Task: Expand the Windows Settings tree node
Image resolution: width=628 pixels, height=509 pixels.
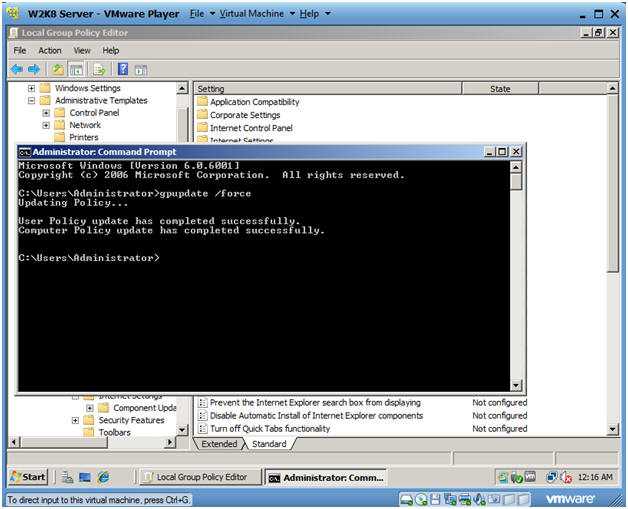Action: pos(31,88)
